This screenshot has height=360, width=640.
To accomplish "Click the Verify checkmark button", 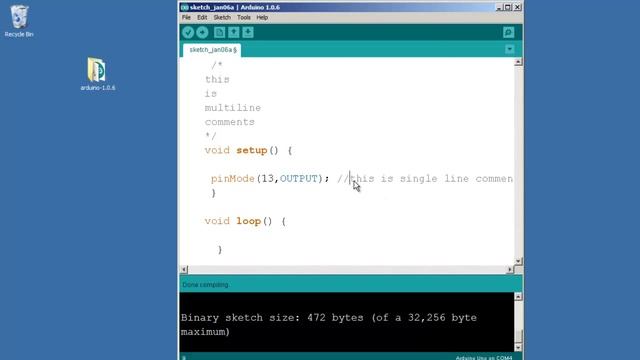I will (188, 32).
